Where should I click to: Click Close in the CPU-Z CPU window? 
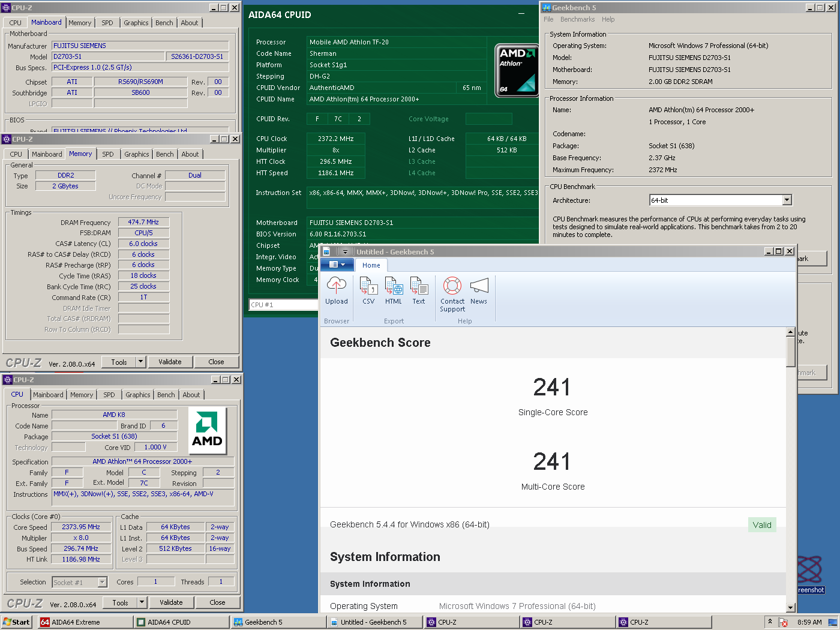tap(217, 602)
